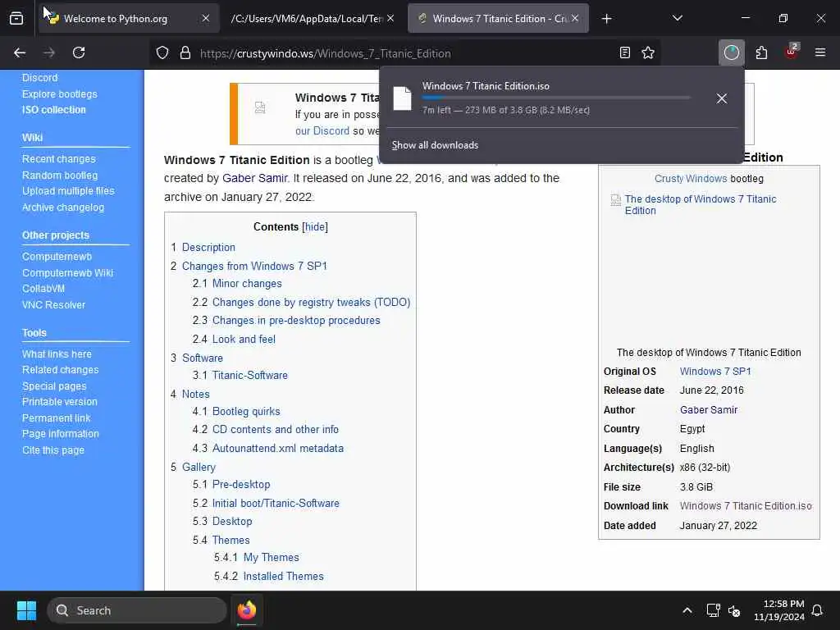Viewport: 840px width, 630px height.
Task: Open Computernewb link
Action: [x=57, y=257]
